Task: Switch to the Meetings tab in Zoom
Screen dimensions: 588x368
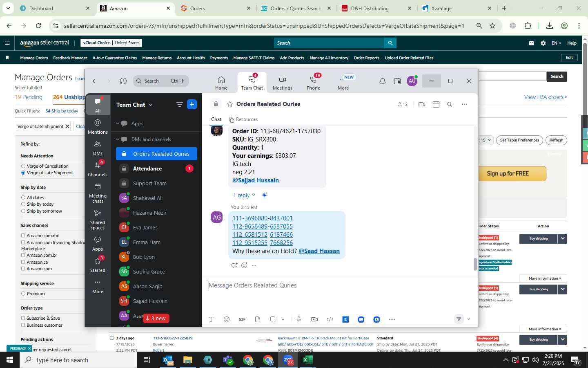Action: (x=282, y=83)
